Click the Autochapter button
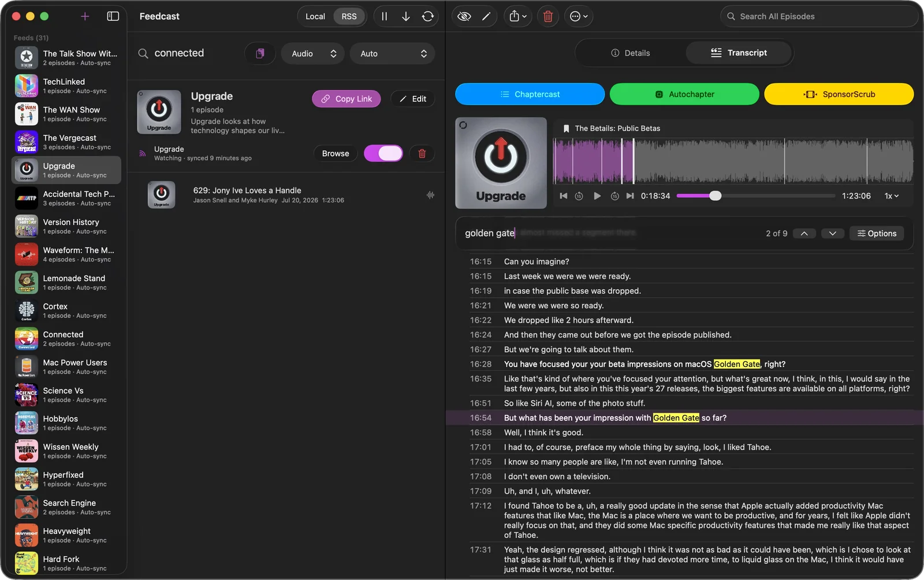924x580 pixels. pyautogui.click(x=684, y=94)
